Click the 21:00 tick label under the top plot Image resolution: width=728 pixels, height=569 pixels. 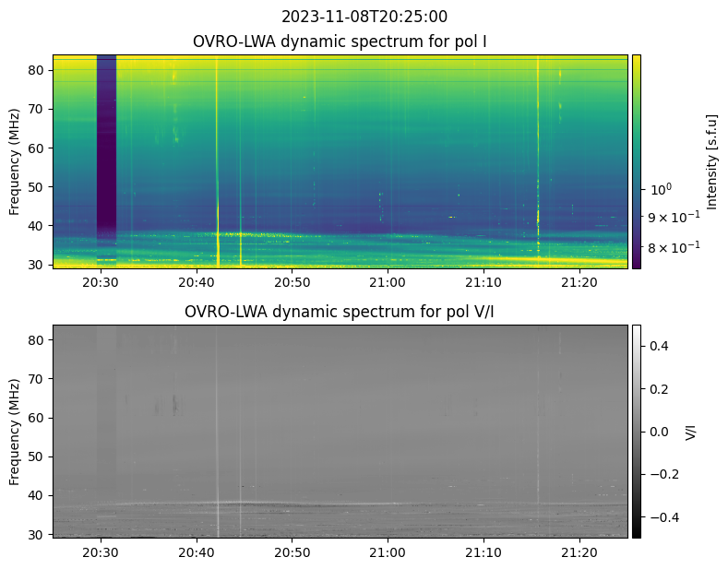pos(388,282)
